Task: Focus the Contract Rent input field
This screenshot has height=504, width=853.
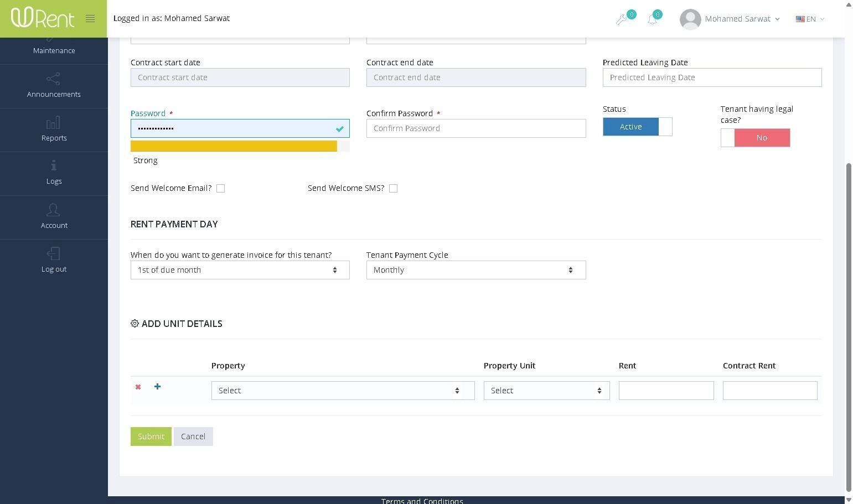Action: coord(770,391)
